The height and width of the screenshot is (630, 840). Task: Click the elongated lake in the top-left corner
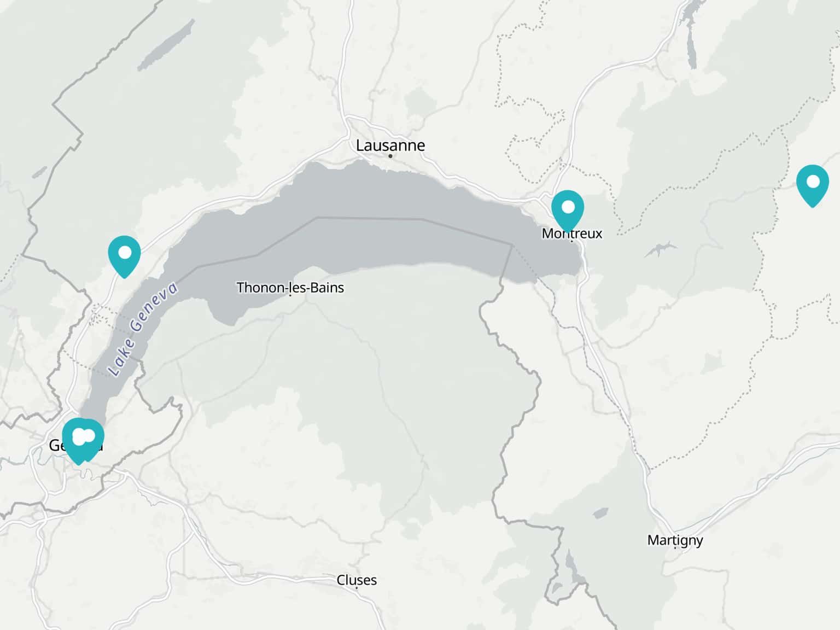(x=166, y=45)
